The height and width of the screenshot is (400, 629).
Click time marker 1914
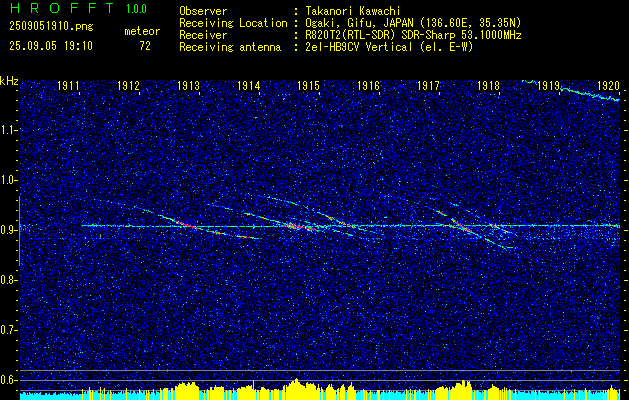(x=249, y=85)
